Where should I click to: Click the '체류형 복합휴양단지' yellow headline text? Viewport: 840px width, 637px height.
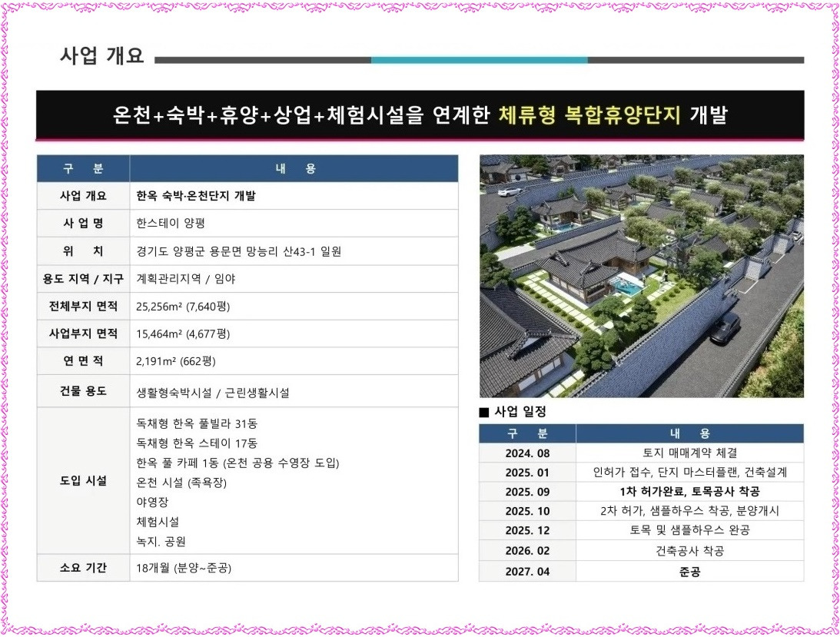click(x=589, y=114)
